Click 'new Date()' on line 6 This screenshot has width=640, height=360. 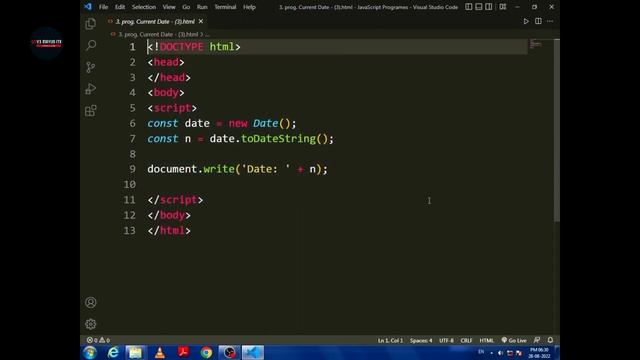coord(259,123)
